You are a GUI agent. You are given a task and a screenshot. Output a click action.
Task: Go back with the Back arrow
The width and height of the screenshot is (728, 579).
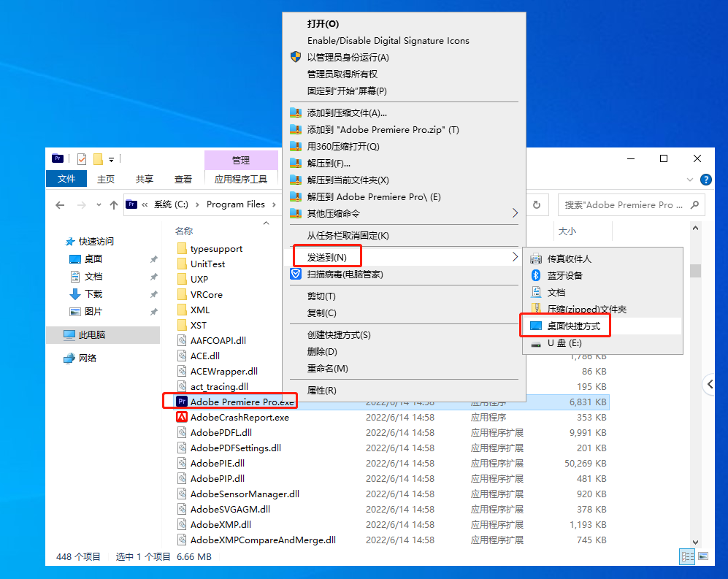60,204
